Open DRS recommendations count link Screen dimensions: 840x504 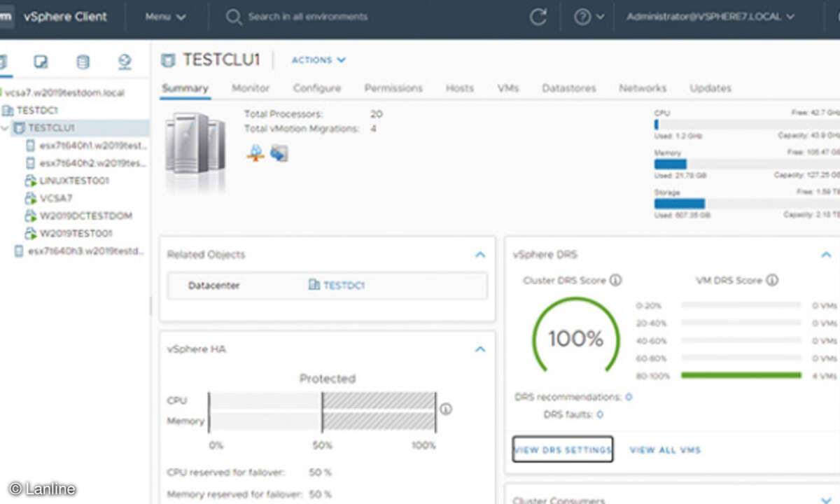[x=629, y=397]
